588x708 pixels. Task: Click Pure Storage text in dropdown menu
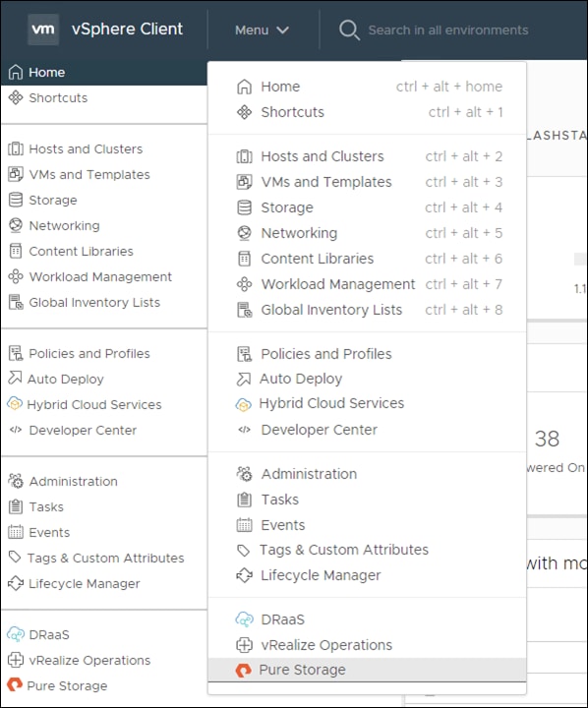point(302,670)
